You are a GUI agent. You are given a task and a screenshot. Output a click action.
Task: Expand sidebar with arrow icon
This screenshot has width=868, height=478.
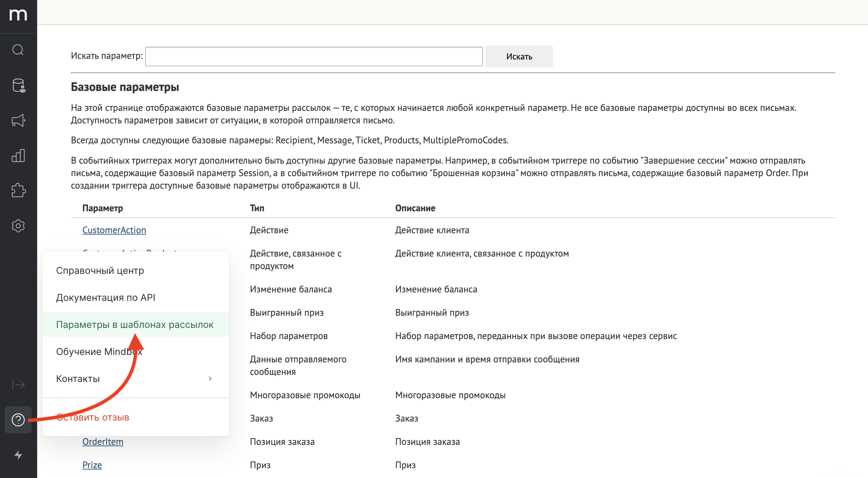18,385
